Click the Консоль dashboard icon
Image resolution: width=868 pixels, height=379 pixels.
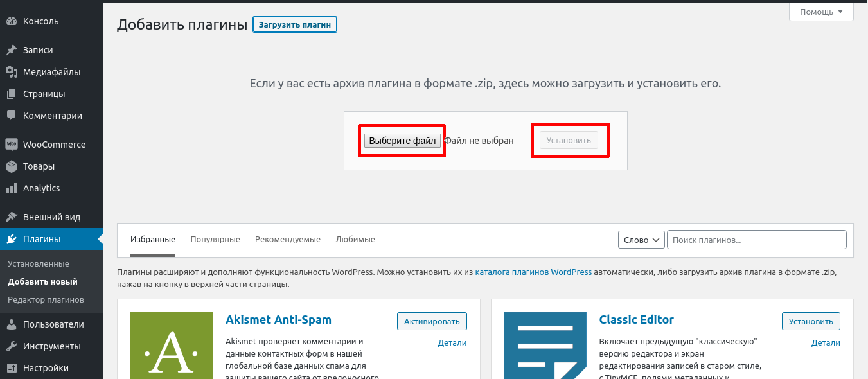pos(12,21)
